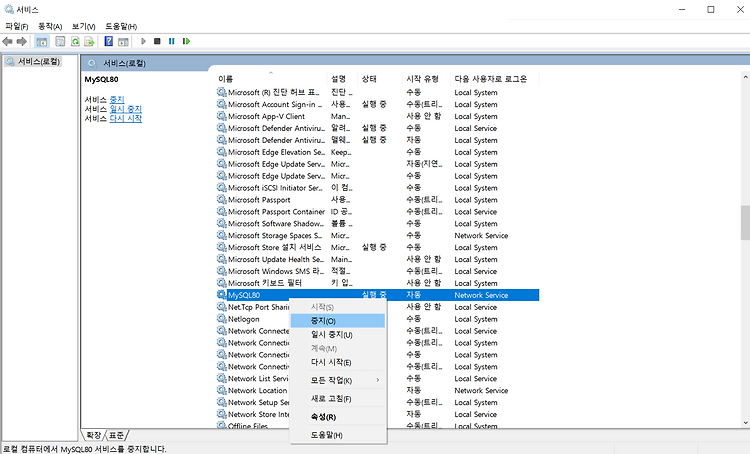Select Microsoft Passport service row
Screen dimensions: 750x454
coord(377,199)
